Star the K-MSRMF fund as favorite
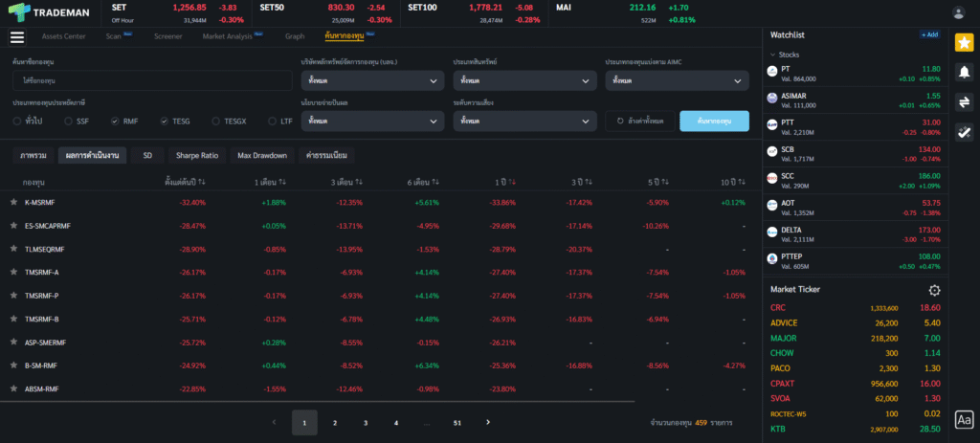Screen dimensions: 980x443 point(13,203)
